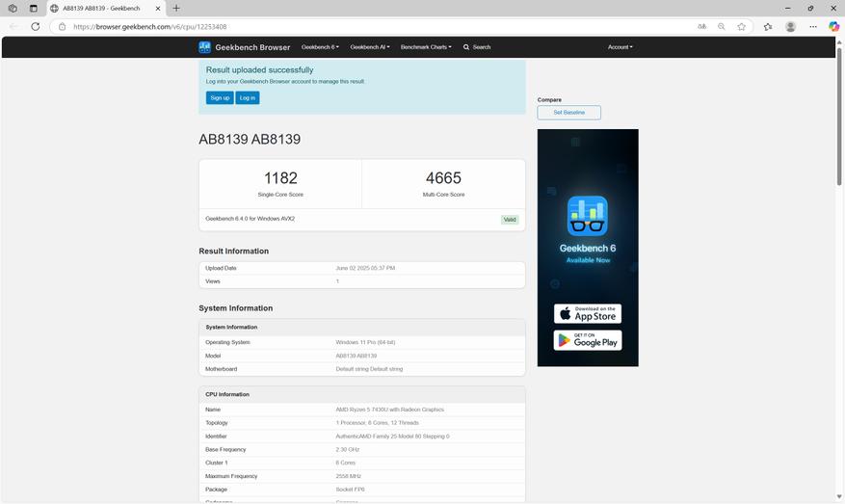Image resolution: width=845 pixels, height=504 pixels.
Task: Click the browser profile avatar icon
Action: [x=791, y=26]
